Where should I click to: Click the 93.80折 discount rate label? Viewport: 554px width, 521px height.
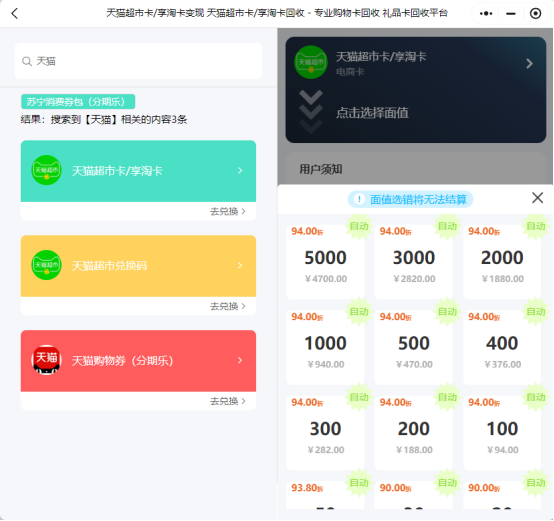[307, 488]
